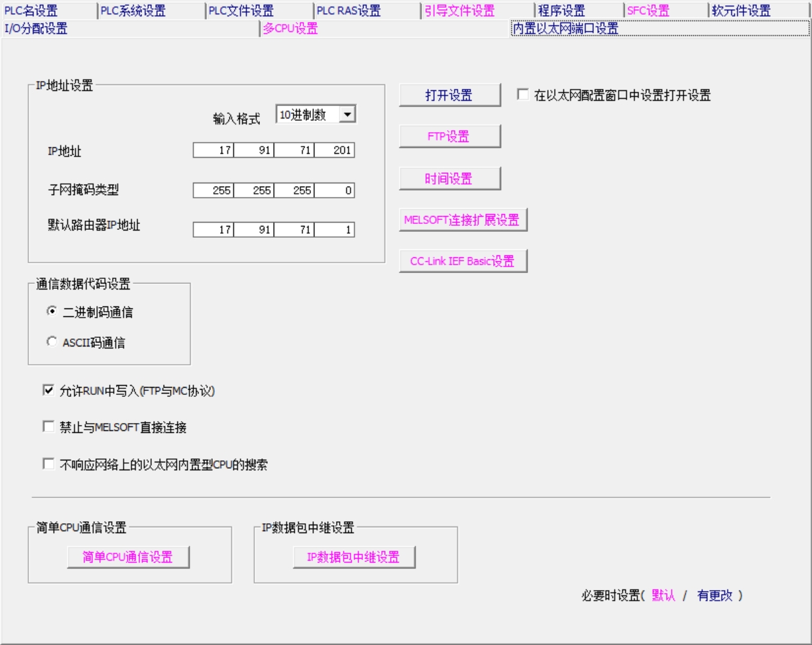The image size is (812, 645).
Task: Open MELSOFT连接扩展设置 button
Action: click(462, 220)
